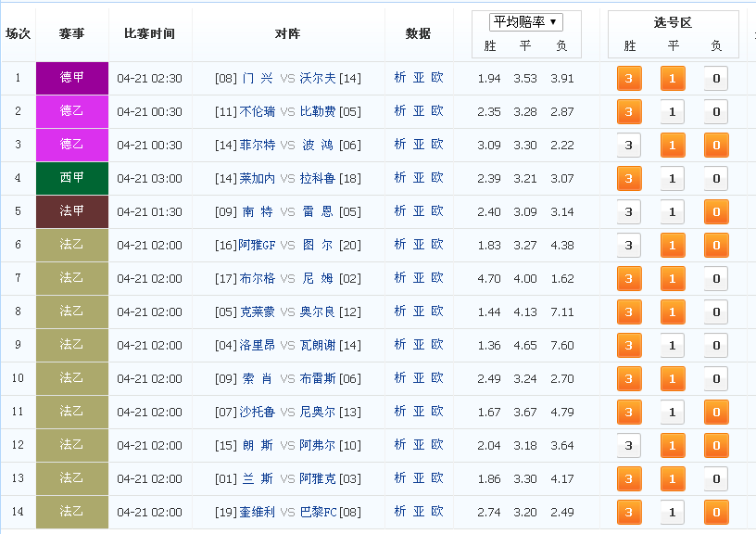
Task: Open team link 沙托鲁
Action: click(258, 412)
